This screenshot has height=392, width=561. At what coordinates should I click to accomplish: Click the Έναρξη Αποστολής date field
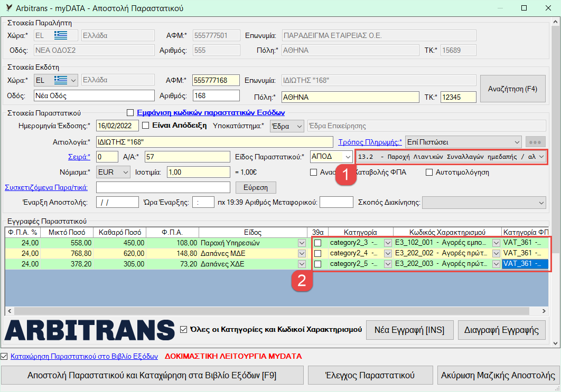(117, 202)
